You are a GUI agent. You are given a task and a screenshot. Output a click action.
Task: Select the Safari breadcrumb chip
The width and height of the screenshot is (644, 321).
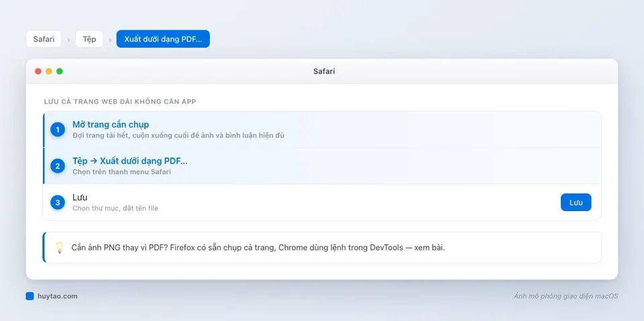[44, 39]
